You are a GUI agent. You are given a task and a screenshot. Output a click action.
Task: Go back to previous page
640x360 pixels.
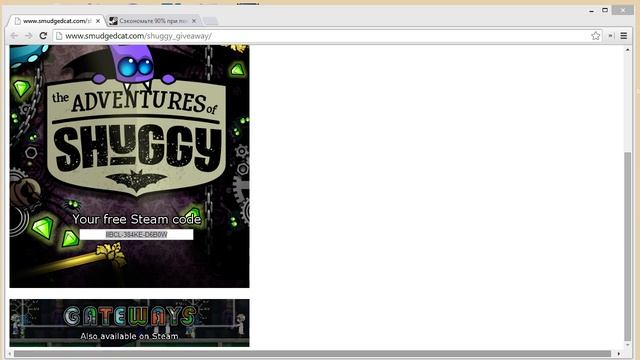(14, 36)
